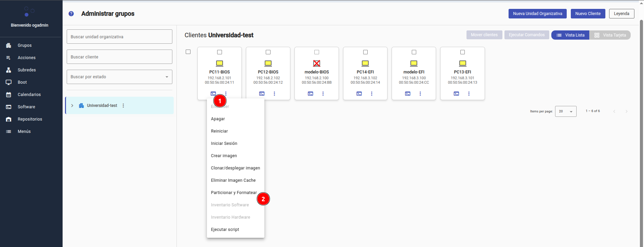Open the Buscar por estado dropdown
This screenshot has height=247, width=644.
[x=119, y=77]
